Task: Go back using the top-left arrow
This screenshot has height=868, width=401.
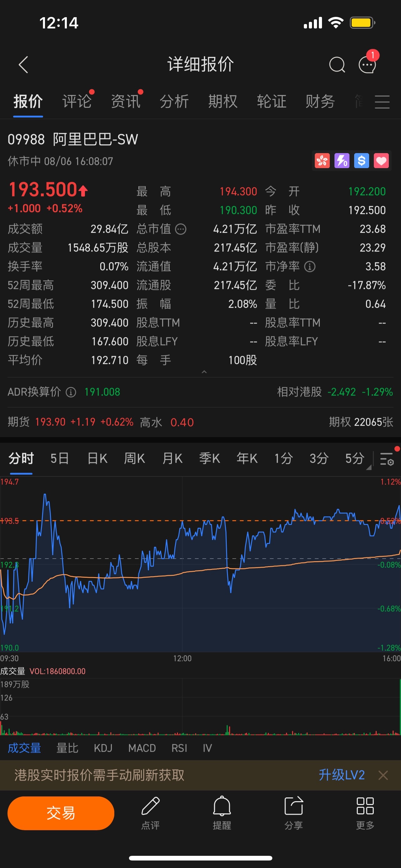Action: pos(23,64)
